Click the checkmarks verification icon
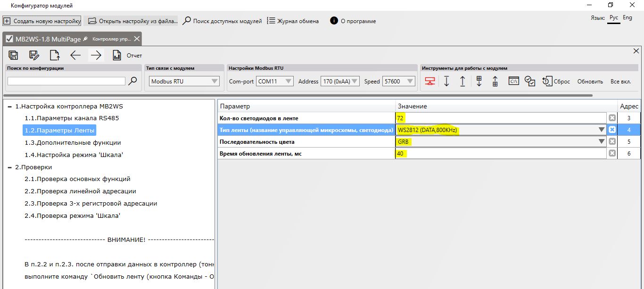644x289 pixels. [530, 81]
